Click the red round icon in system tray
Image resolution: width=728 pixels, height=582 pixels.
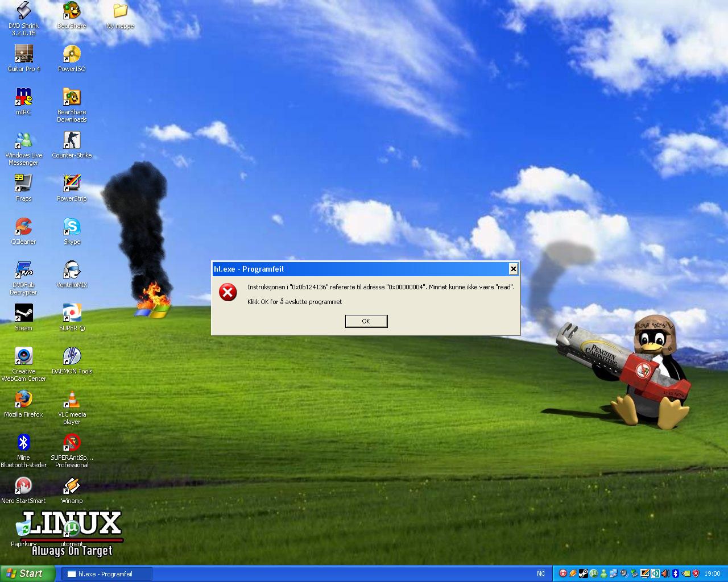[x=563, y=573]
